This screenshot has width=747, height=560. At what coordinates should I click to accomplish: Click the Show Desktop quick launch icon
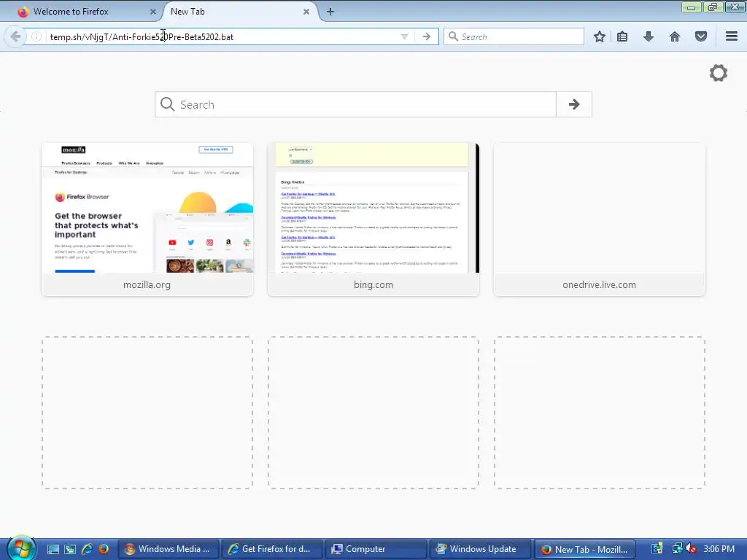point(53,549)
